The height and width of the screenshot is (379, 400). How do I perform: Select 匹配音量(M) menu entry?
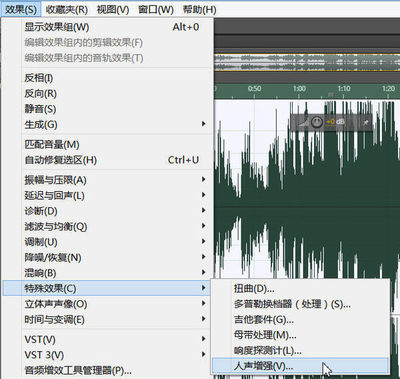point(107,145)
